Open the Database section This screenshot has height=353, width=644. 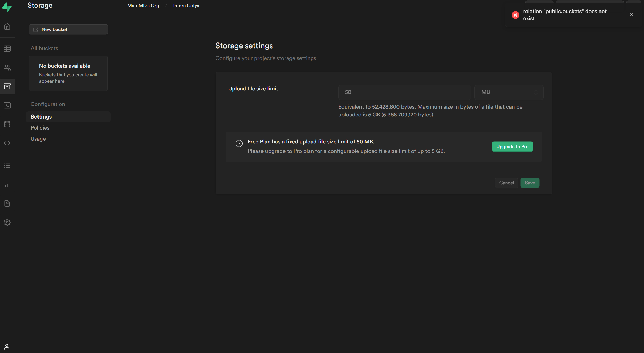(7, 124)
